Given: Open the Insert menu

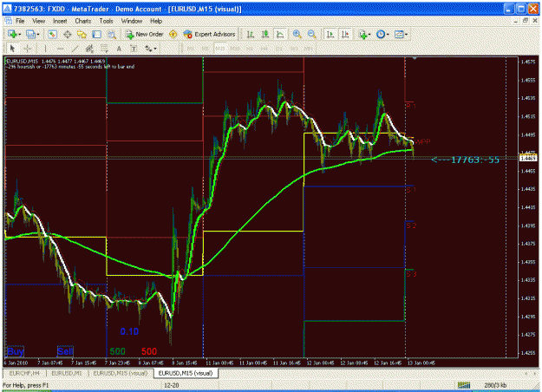Looking at the screenshot, I should pyautogui.click(x=60, y=21).
